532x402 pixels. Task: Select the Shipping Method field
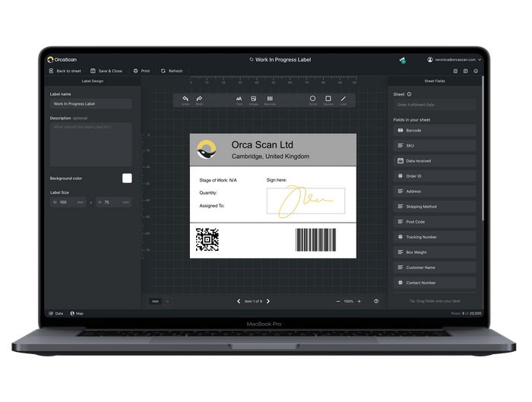(x=435, y=207)
